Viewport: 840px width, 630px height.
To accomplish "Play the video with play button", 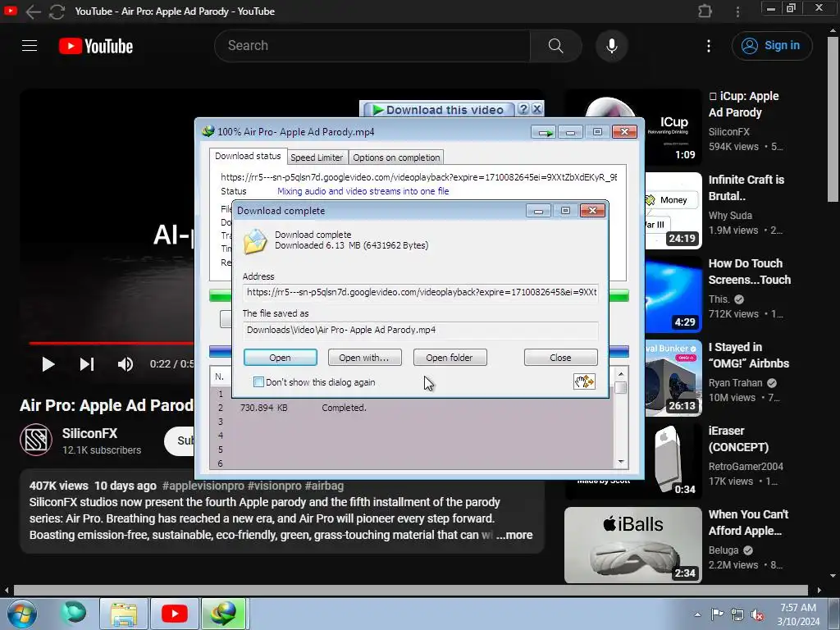I will click(x=48, y=364).
